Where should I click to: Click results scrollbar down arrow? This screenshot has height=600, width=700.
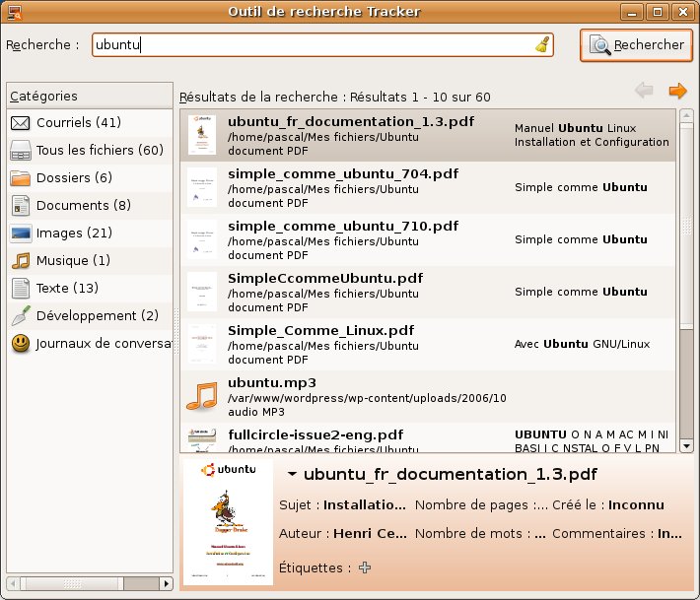point(686,445)
